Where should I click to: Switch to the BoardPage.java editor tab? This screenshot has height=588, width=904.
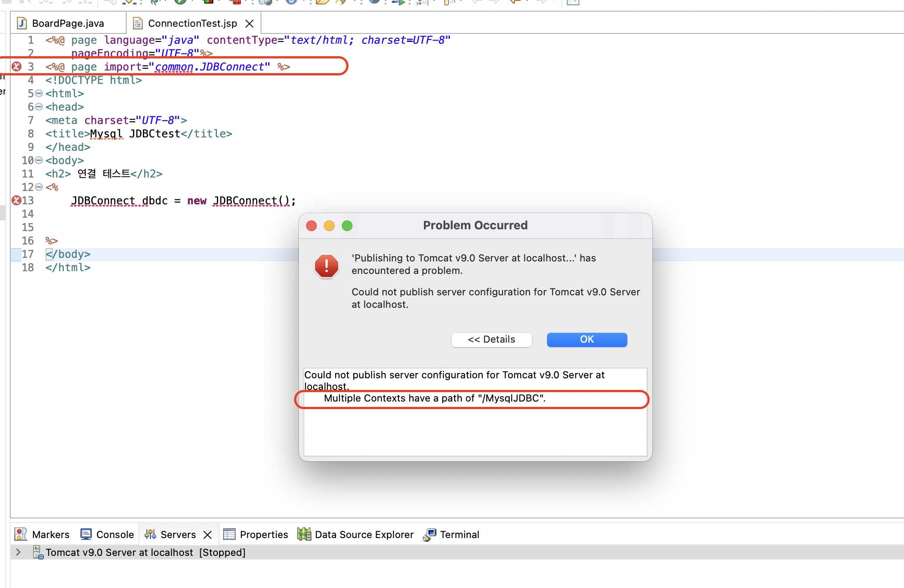point(68,23)
